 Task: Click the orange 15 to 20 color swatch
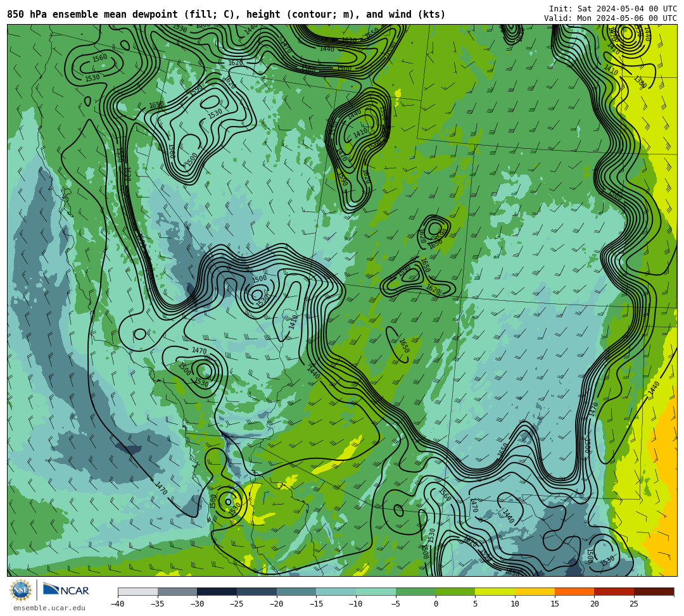coord(574,591)
